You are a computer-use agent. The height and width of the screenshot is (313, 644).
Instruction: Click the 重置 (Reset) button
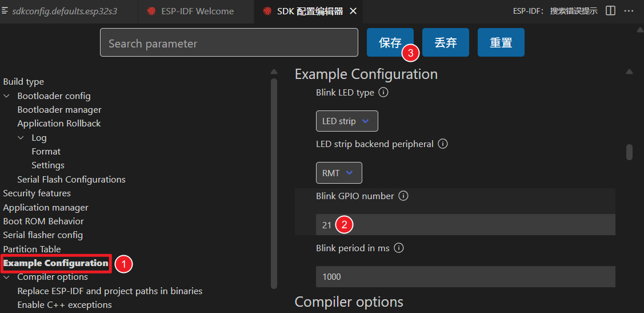click(501, 43)
